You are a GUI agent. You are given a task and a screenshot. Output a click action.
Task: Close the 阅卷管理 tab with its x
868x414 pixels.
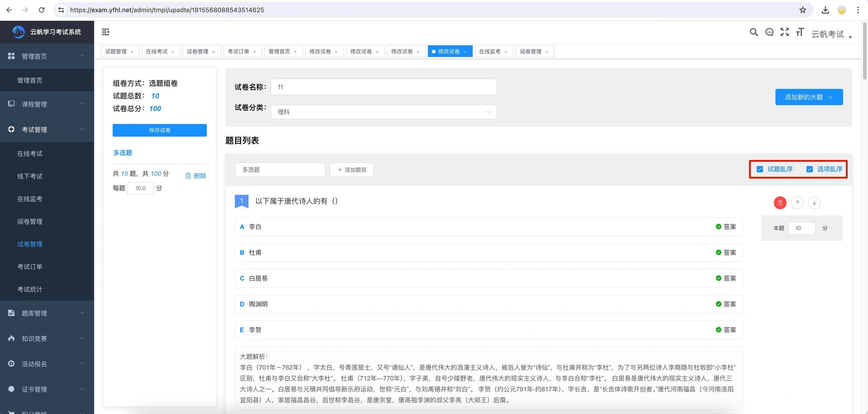tap(547, 52)
